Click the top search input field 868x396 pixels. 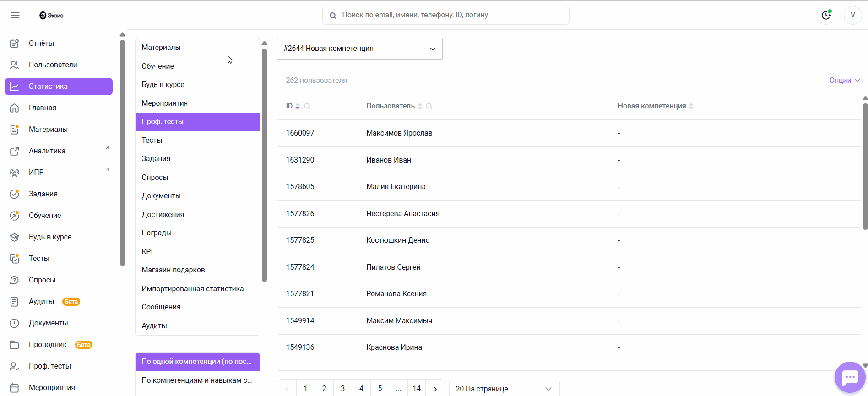click(445, 15)
